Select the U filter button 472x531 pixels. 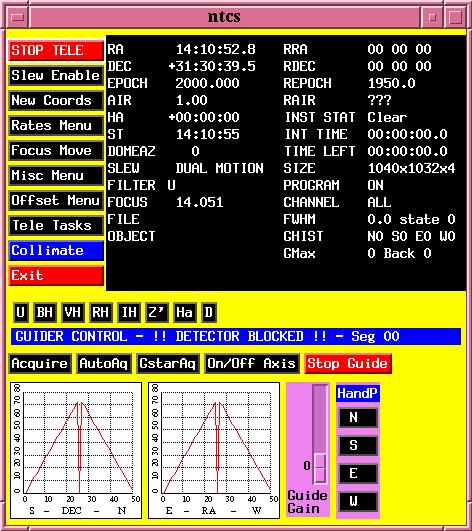click(x=20, y=312)
